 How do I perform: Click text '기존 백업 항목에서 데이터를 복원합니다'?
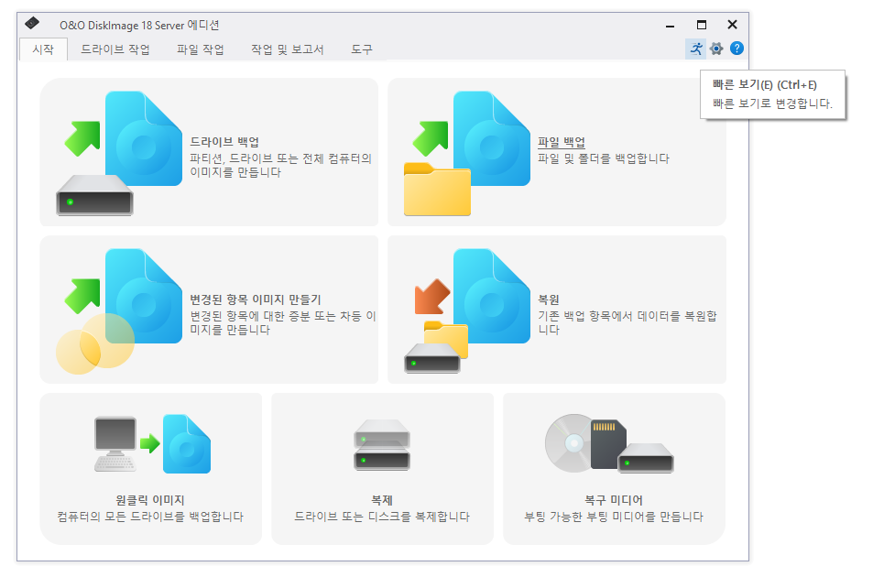click(x=627, y=323)
